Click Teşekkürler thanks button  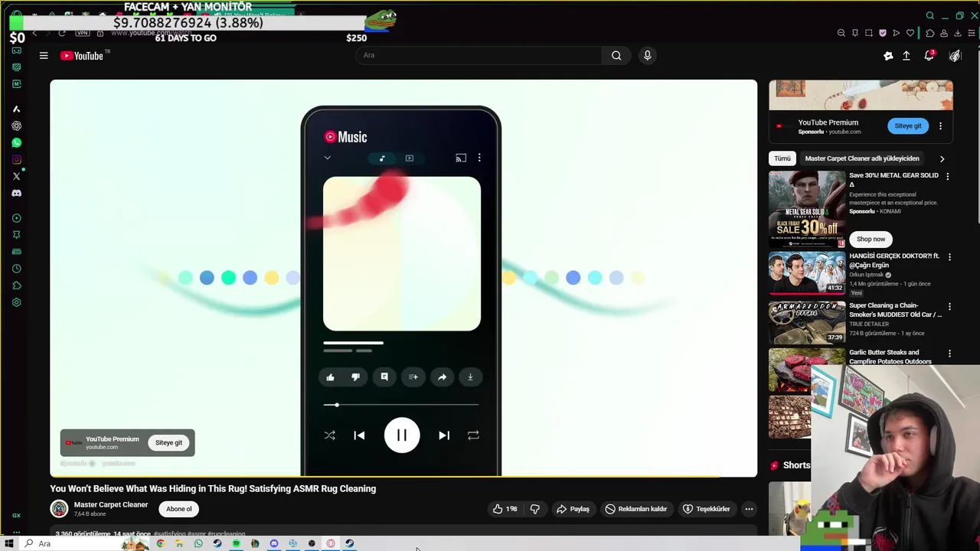(707, 509)
